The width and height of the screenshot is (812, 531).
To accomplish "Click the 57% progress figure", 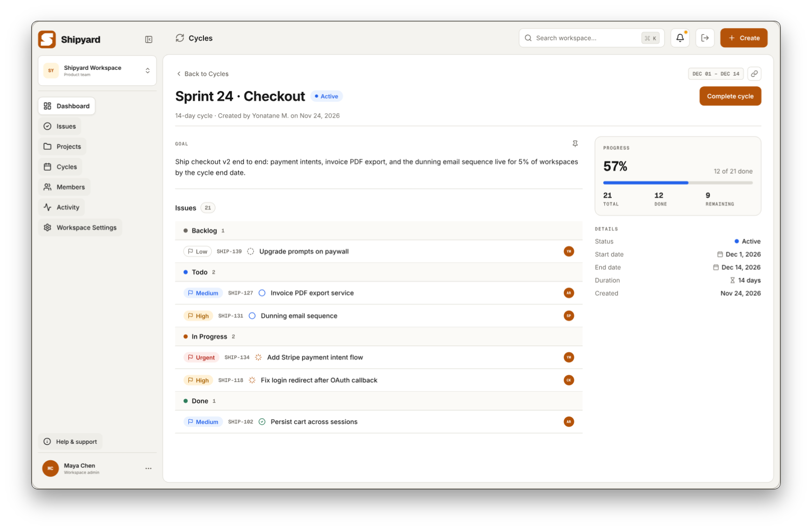I will [615, 166].
